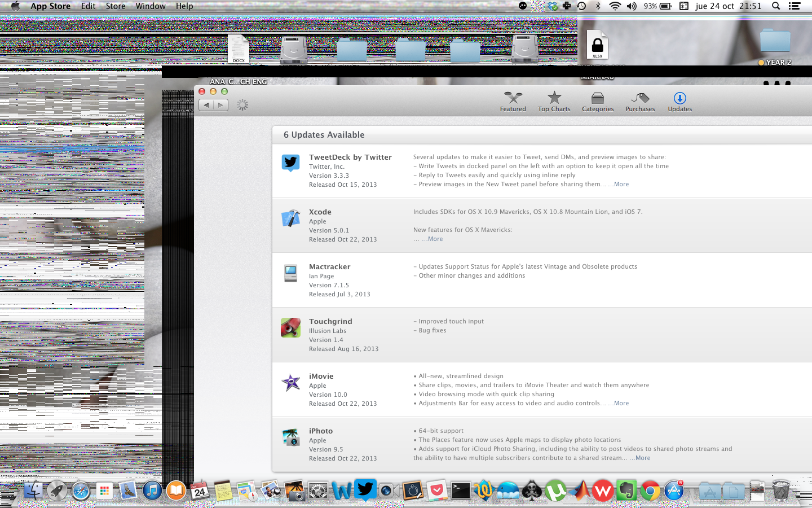
Task: Click the Dropbox menu bar icon
Action: pos(553,6)
